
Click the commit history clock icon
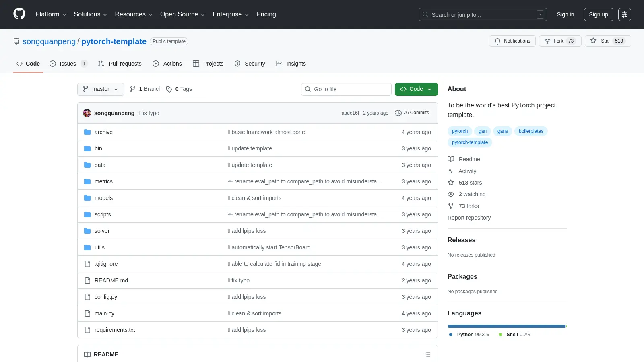point(398,113)
